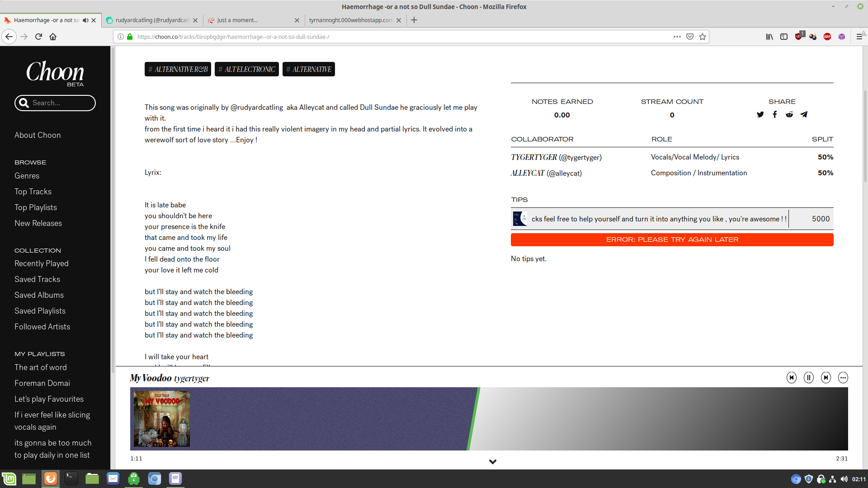Click the ALTERNATIVE R&B tag

click(178, 70)
